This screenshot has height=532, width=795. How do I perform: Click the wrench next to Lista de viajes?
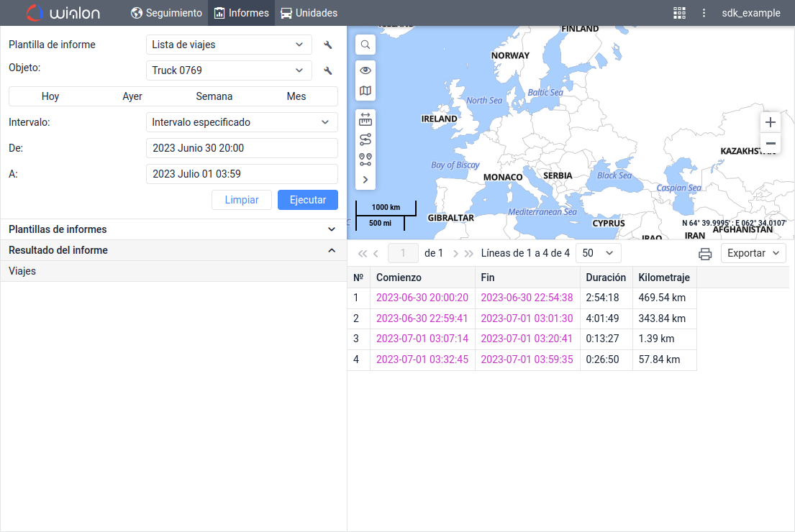coord(328,45)
